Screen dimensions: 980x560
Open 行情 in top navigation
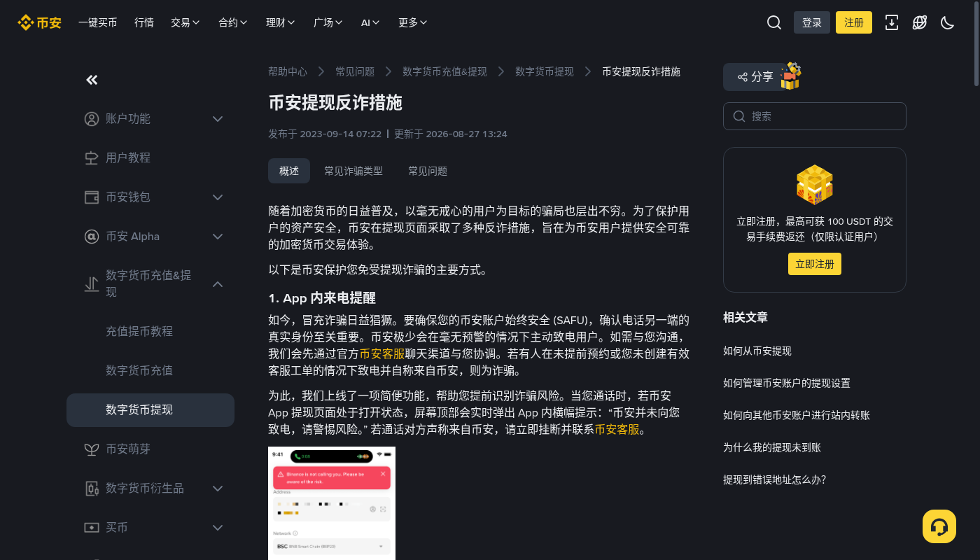pos(144,22)
